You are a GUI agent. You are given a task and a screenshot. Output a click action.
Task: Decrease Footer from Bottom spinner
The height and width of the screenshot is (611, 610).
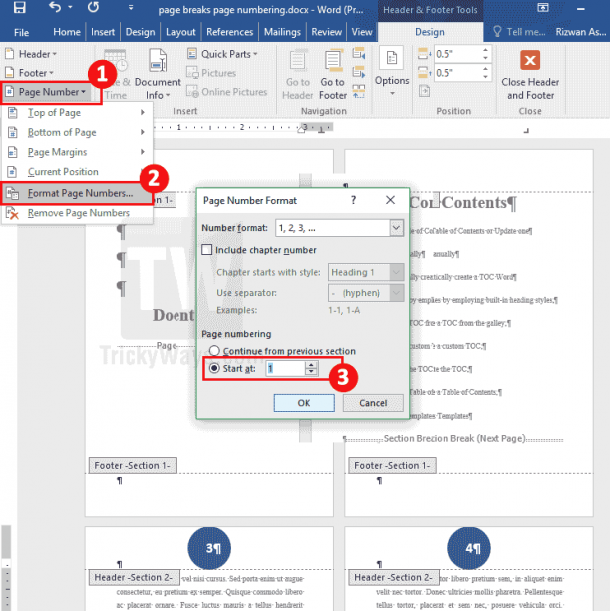[x=485, y=76]
